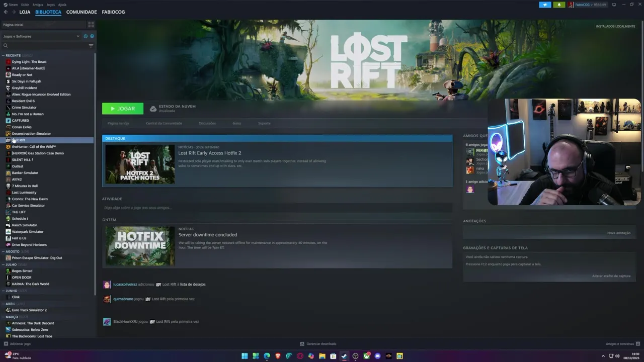Open the Windows Start button
644x362 pixels.
(x=245, y=356)
